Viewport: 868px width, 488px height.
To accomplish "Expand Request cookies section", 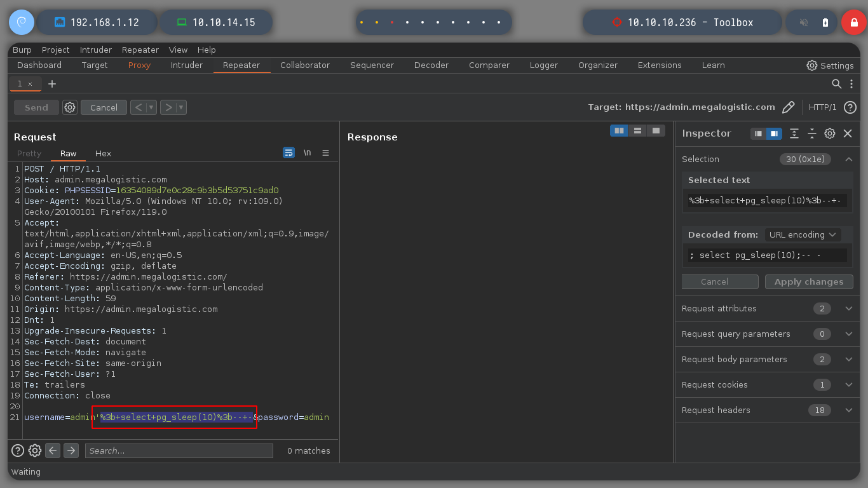I will (x=849, y=385).
